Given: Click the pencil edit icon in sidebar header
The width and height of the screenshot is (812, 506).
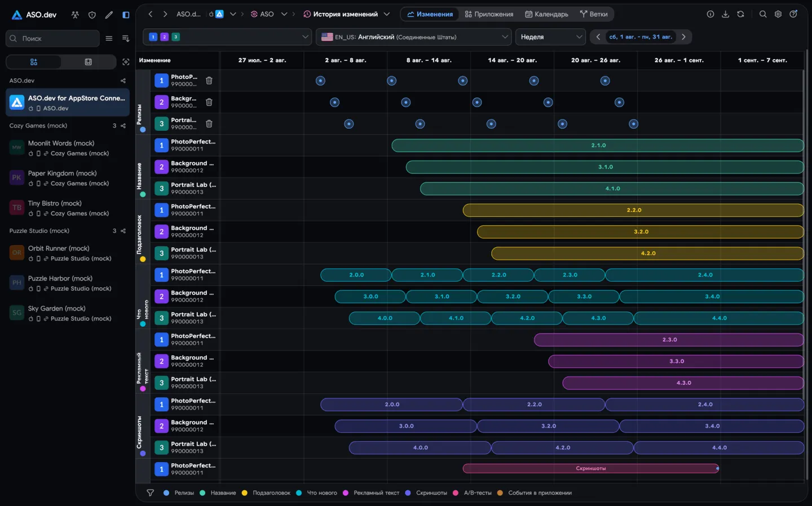Looking at the screenshot, I should click(109, 15).
